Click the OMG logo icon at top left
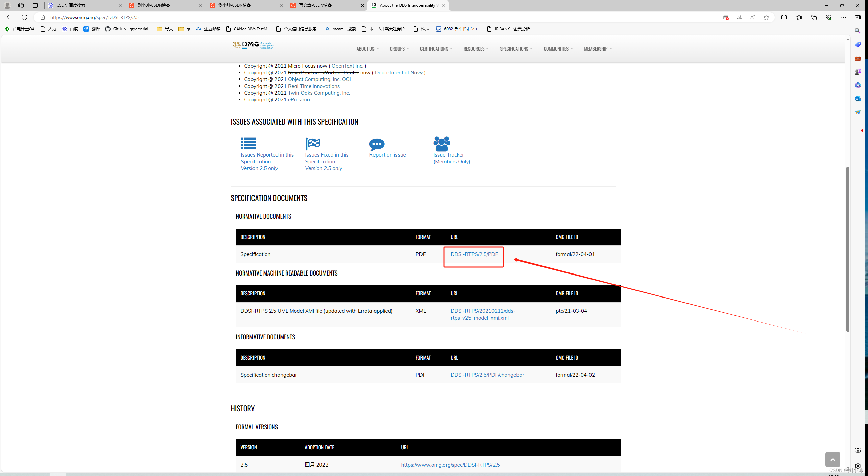The image size is (868, 476). point(252,45)
